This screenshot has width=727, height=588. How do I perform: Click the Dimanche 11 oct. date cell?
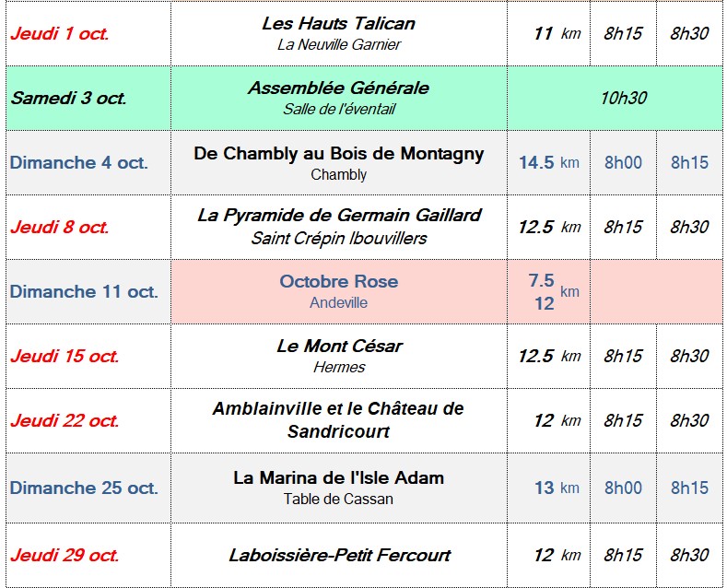[x=88, y=291]
